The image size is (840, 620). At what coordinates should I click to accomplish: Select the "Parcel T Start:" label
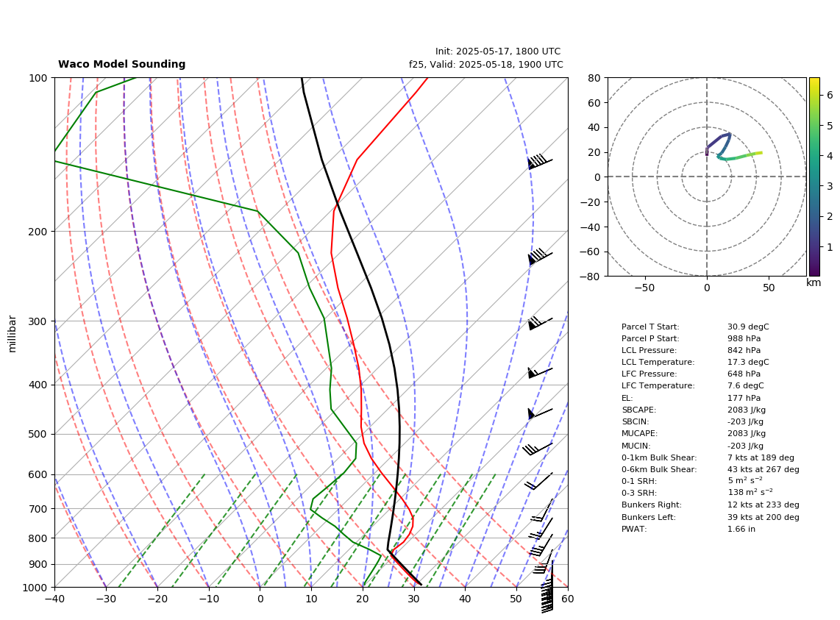point(650,327)
